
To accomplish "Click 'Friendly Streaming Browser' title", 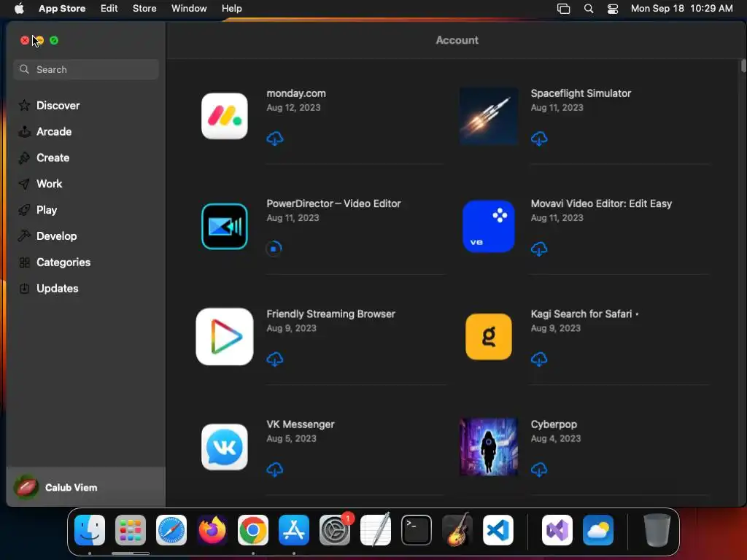I will click(330, 314).
